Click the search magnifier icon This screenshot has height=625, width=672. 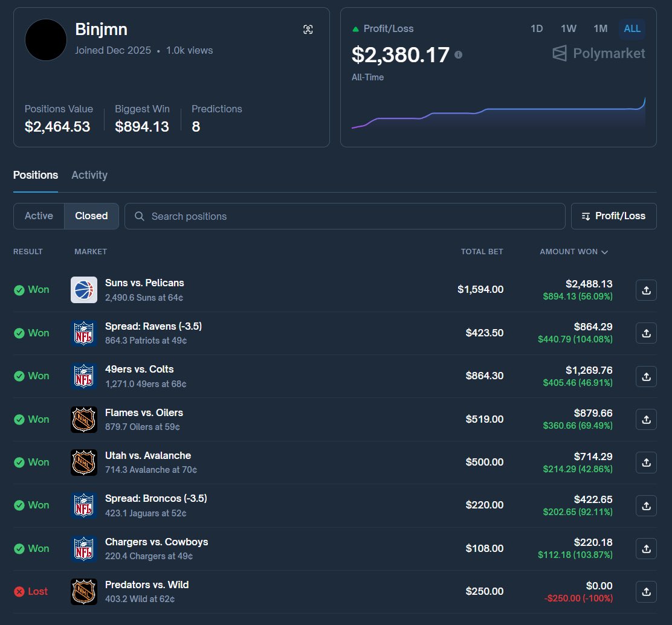[x=139, y=216]
